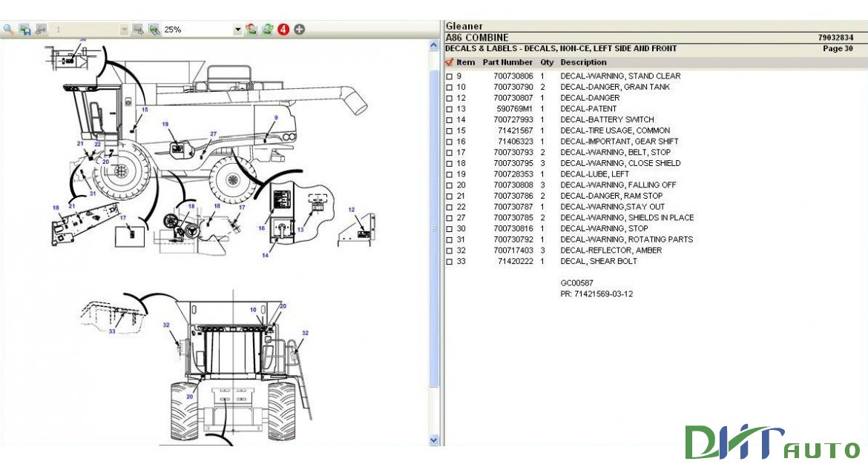Click the PR: 71421569-03-12 text

596,294
